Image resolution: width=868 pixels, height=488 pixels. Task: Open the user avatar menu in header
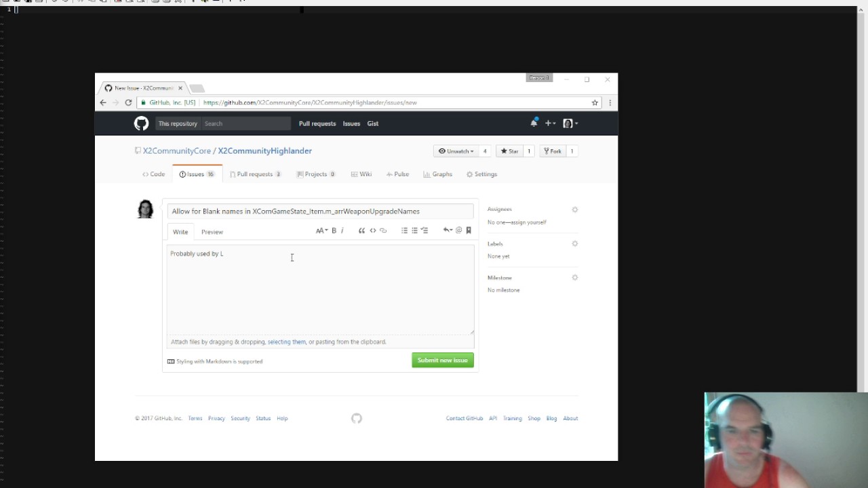(x=570, y=123)
